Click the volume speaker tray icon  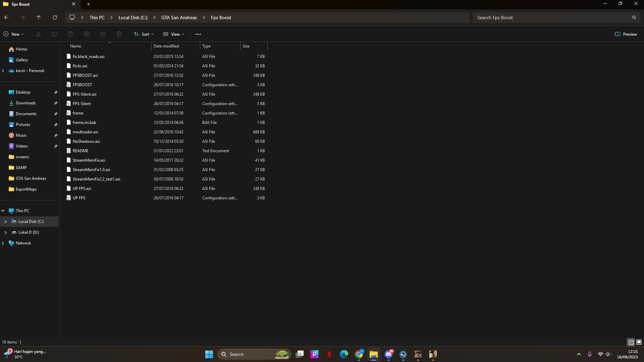coord(608,354)
